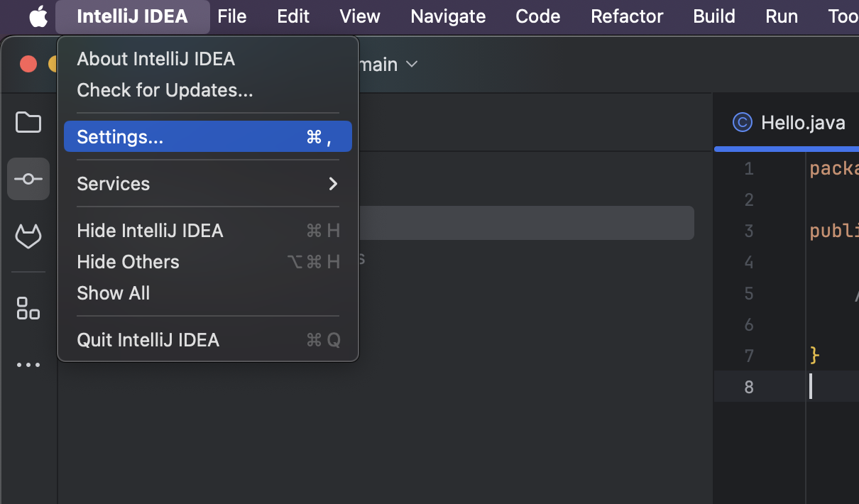Open the Navigate menu

[448, 16]
